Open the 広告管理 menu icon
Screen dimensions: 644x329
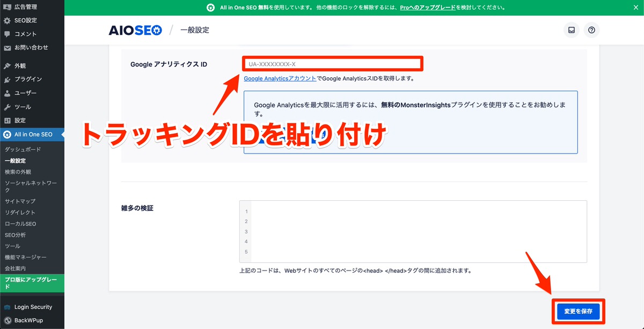coord(7,6)
